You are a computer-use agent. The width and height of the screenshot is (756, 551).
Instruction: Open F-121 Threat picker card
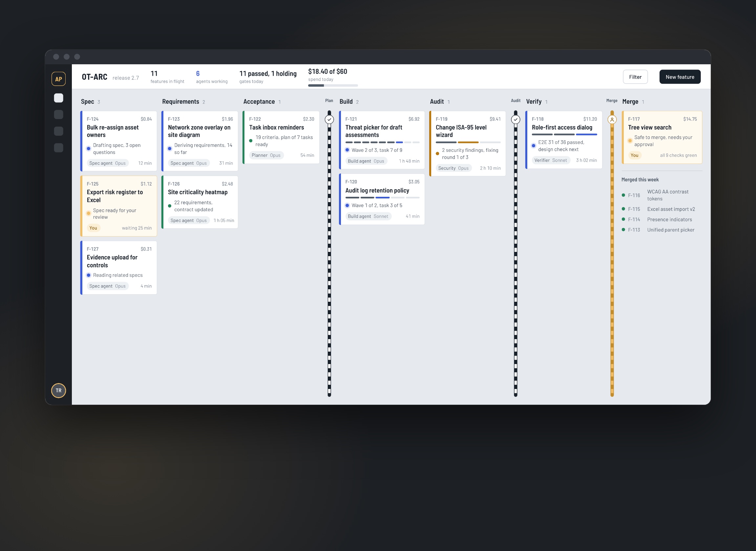tap(382, 140)
